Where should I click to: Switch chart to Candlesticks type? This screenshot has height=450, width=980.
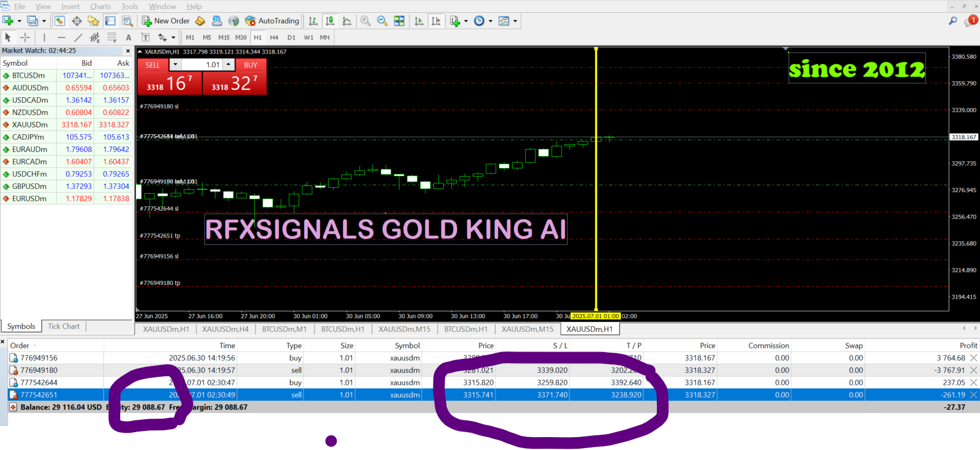[330, 21]
